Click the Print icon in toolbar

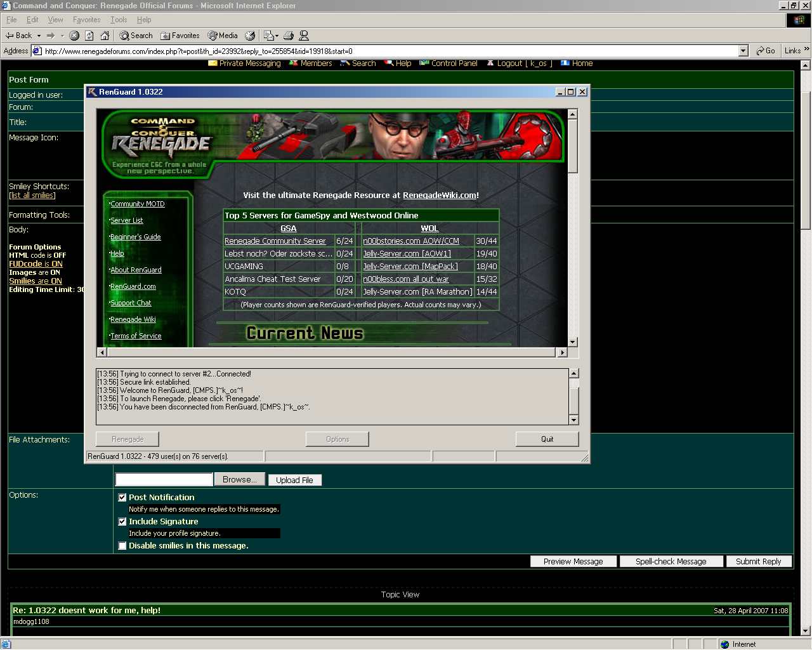coord(289,36)
